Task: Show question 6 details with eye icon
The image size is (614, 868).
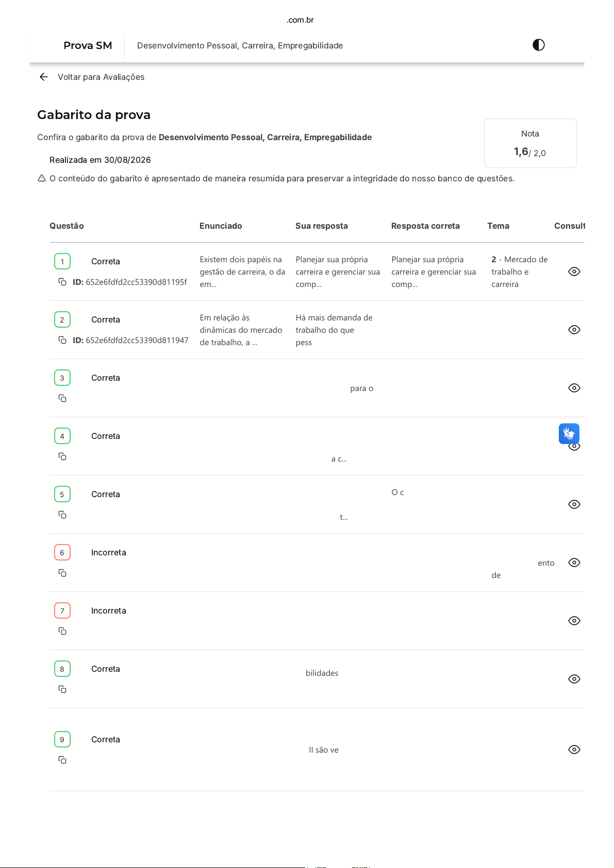Action: point(574,563)
